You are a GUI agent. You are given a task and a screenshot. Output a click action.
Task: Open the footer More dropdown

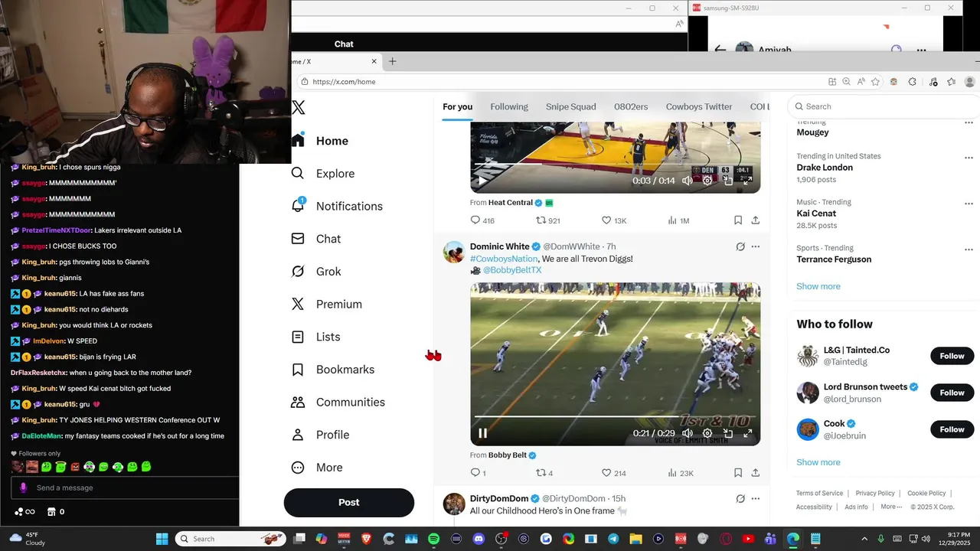tap(891, 507)
